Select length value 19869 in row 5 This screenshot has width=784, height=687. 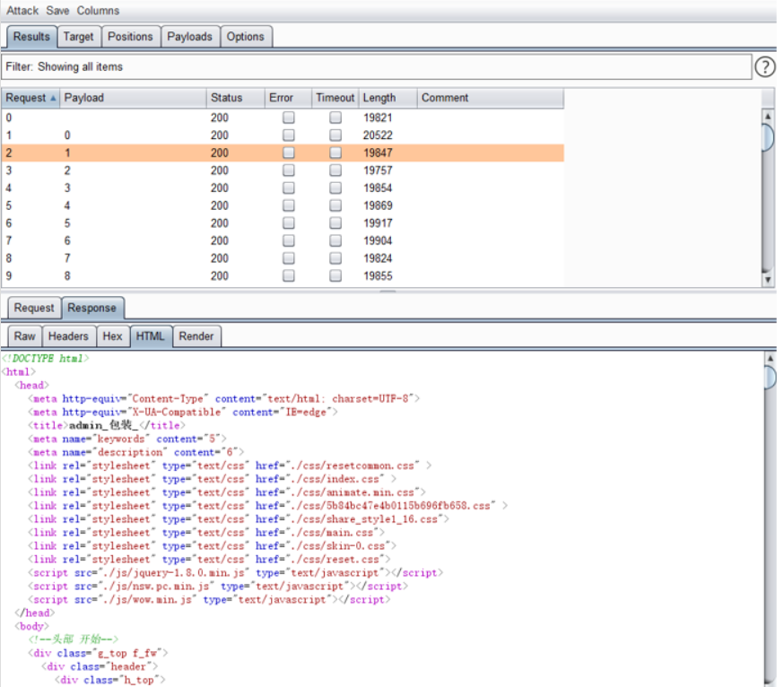click(x=378, y=205)
